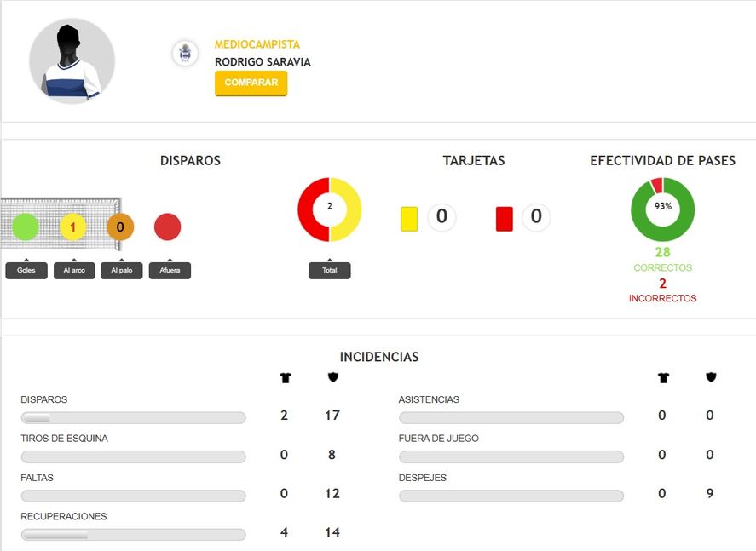Viewport: 756px width, 551px height.
Task: Click the red Afuera circle
Action: 167,227
